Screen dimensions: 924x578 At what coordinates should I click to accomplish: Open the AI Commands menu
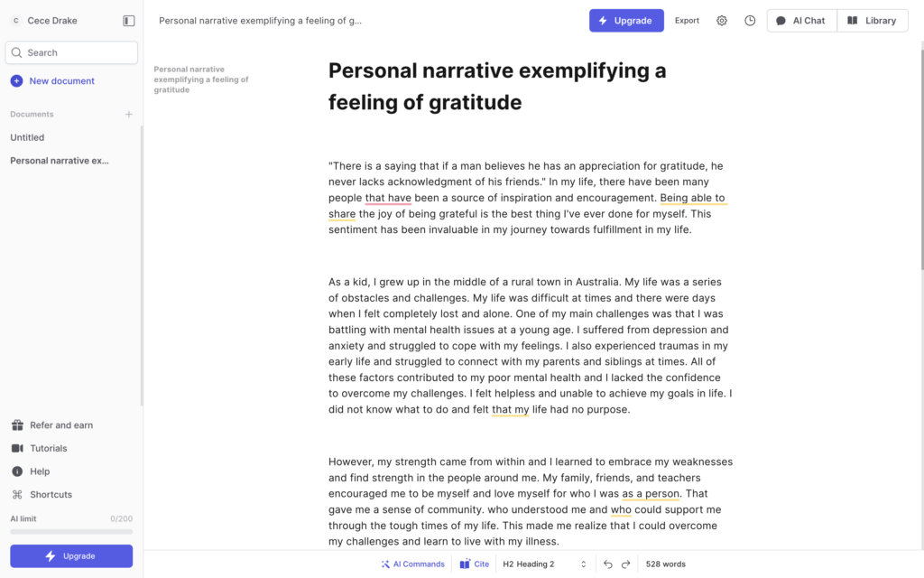click(412, 564)
